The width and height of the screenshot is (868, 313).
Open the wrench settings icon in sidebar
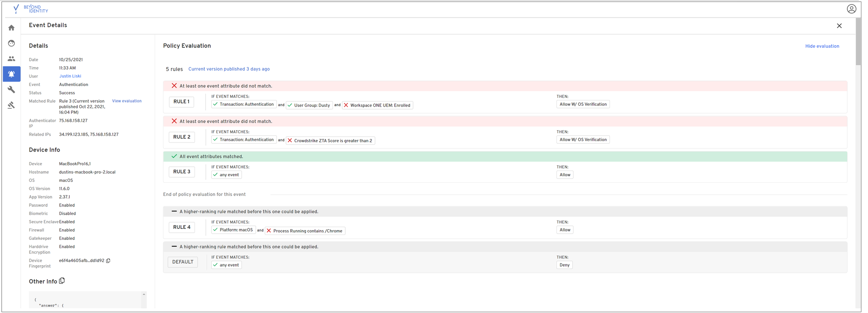pyautogui.click(x=11, y=89)
